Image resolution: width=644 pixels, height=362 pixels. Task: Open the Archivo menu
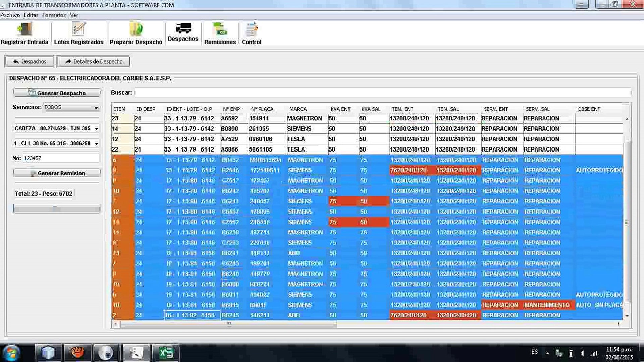pos(10,15)
